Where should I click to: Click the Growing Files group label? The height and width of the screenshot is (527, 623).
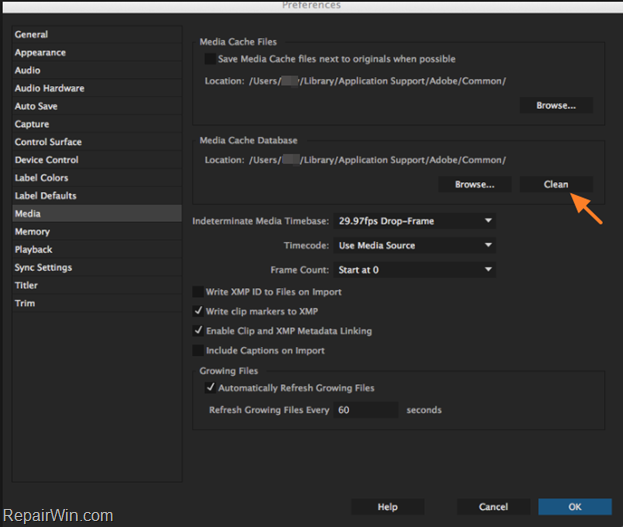(x=229, y=371)
